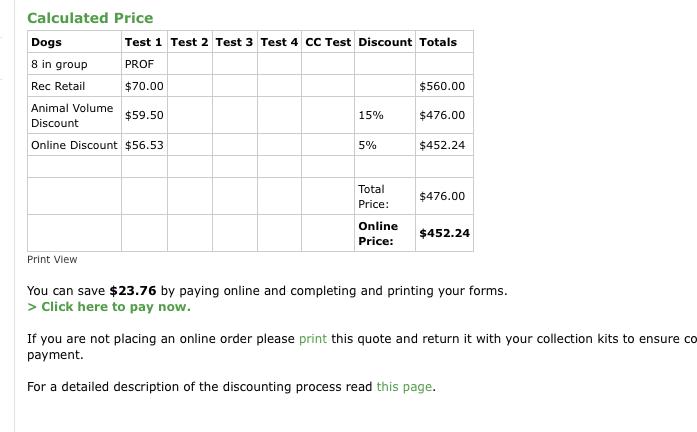Select the Discount column header

[385, 42]
